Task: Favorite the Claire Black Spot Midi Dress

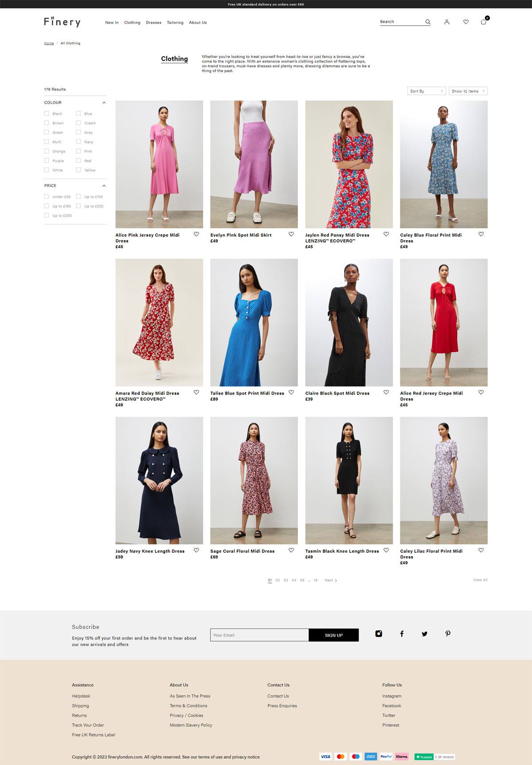Action: (386, 392)
